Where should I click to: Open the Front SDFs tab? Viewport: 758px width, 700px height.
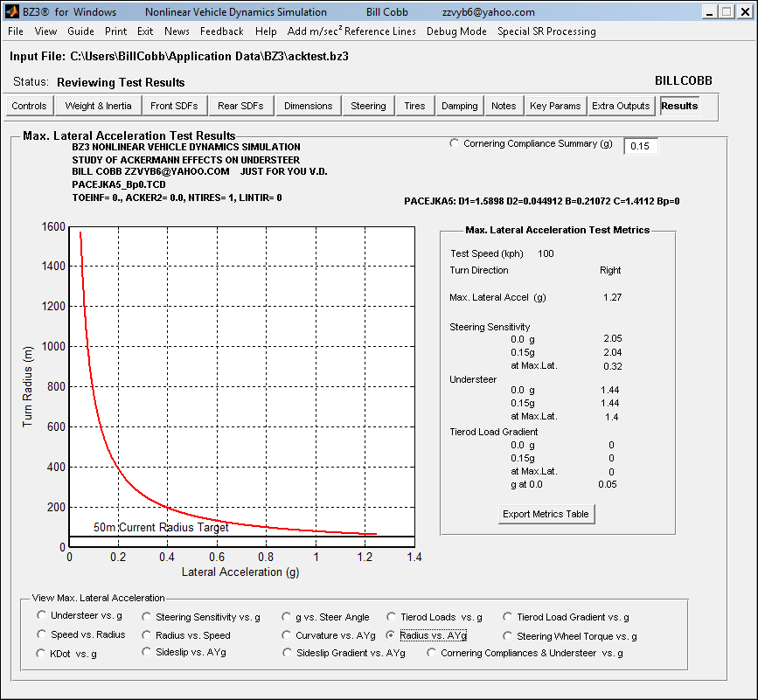tap(174, 106)
